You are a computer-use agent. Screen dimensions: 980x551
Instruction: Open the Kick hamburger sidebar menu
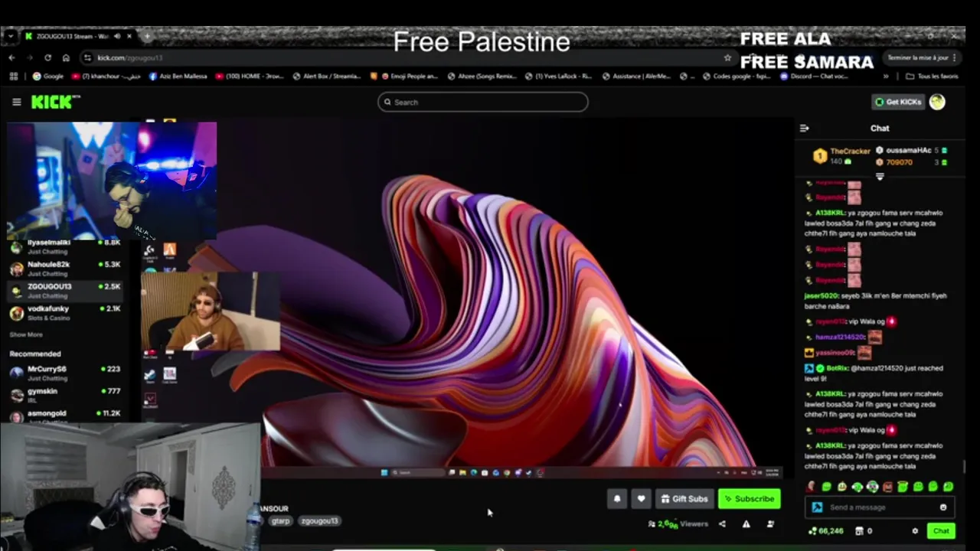click(x=16, y=102)
